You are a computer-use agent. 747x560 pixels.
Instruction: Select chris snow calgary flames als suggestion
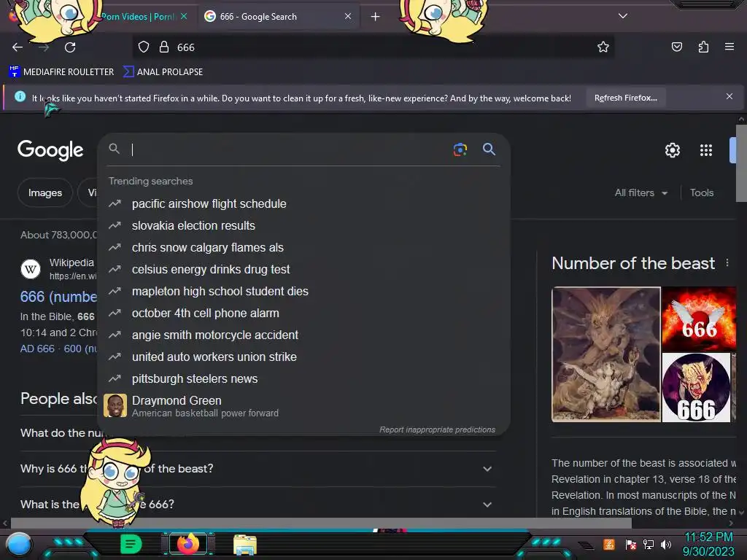click(303, 248)
